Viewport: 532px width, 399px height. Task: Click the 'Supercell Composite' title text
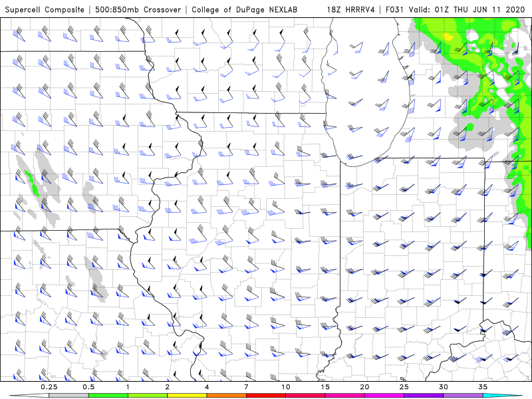(x=45, y=9)
